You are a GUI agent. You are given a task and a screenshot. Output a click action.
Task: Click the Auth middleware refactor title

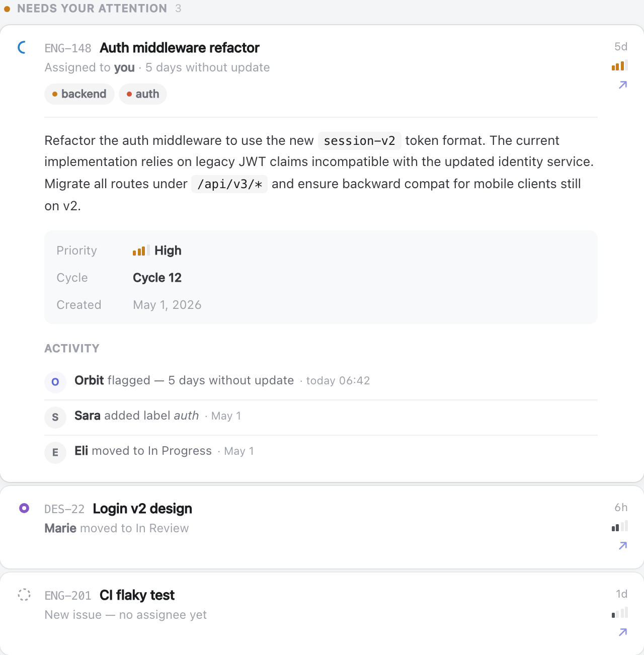pos(180,48)
